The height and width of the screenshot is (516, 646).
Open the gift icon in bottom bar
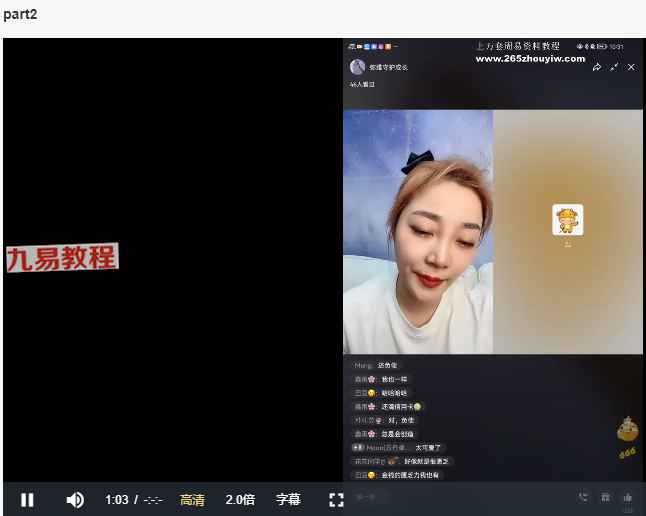(x=606, y=497)
